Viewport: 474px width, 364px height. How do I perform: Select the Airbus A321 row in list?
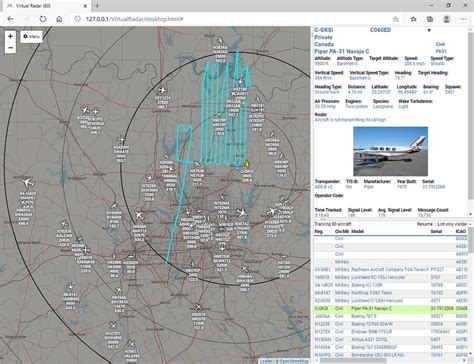(391, 339)
